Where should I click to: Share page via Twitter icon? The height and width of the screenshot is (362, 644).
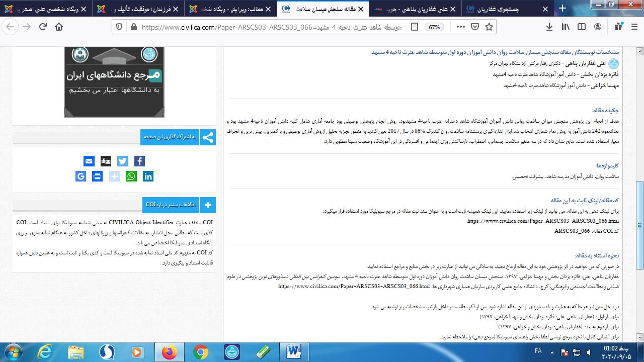click(x=123, y=161)
